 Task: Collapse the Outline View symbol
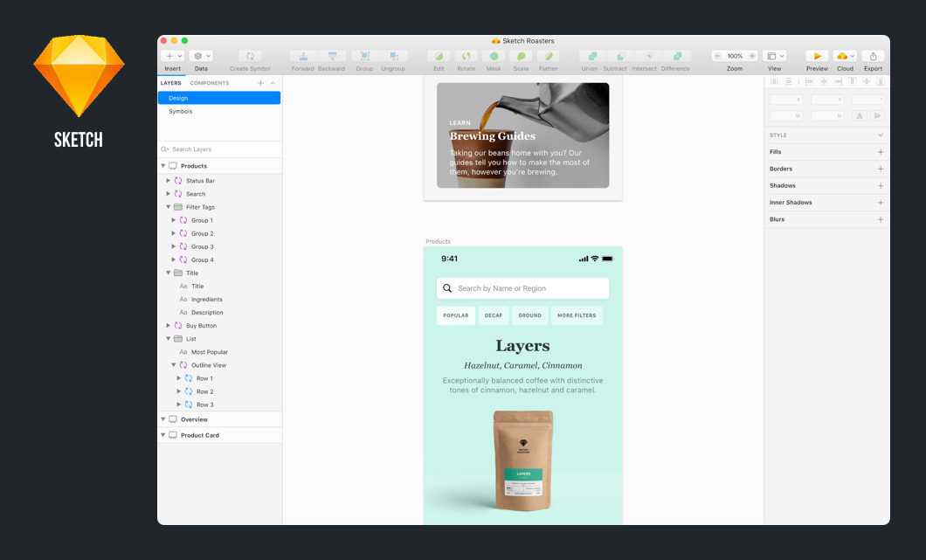pos(174,365)
